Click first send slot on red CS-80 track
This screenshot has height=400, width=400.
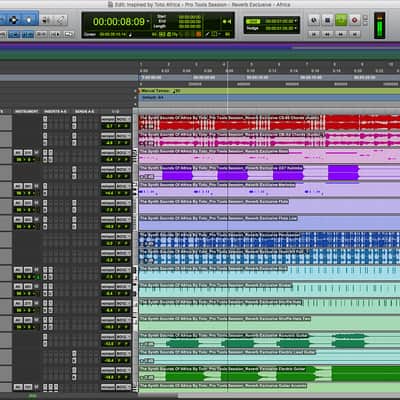pyautogui.click(x=74, y=119)
